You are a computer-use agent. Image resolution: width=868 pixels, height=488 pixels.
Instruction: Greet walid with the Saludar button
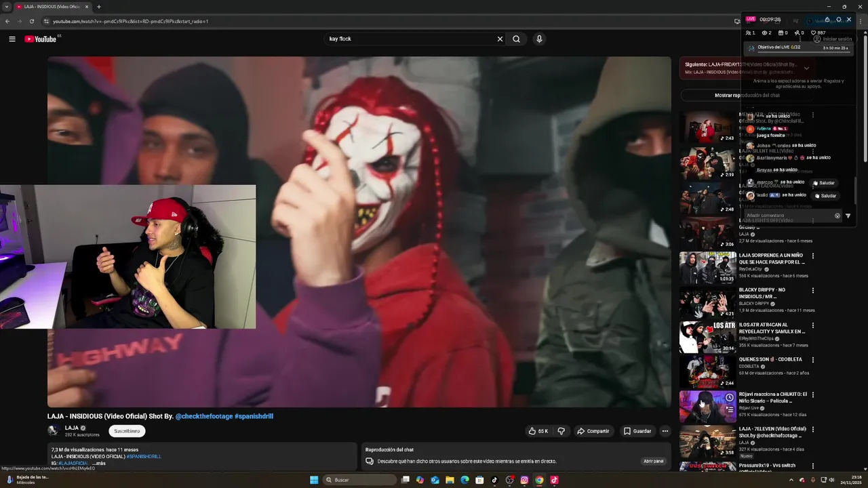826,196
